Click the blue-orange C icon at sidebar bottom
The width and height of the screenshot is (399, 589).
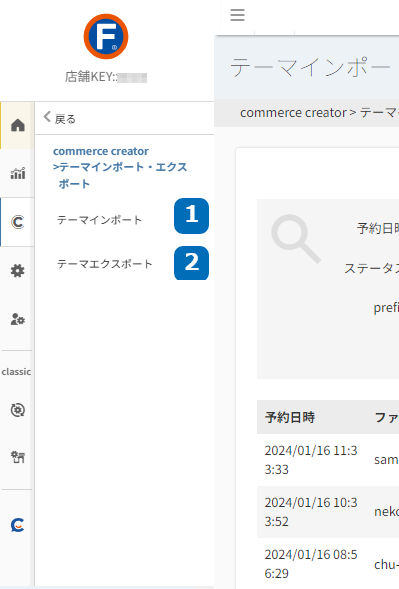point(18,525)
